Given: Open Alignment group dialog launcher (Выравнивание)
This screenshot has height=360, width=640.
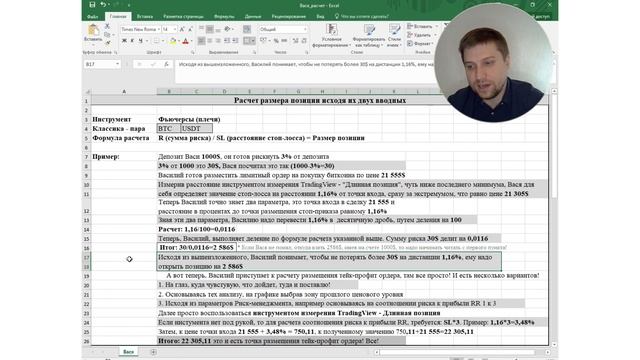Looking at the screenshot, I should [254, 53].
